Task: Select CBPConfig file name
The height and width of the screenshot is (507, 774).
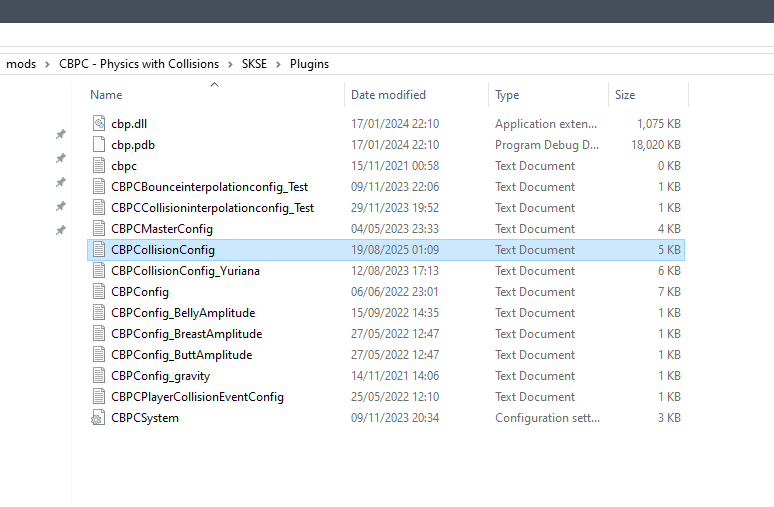Action: [x=140, y=292]
